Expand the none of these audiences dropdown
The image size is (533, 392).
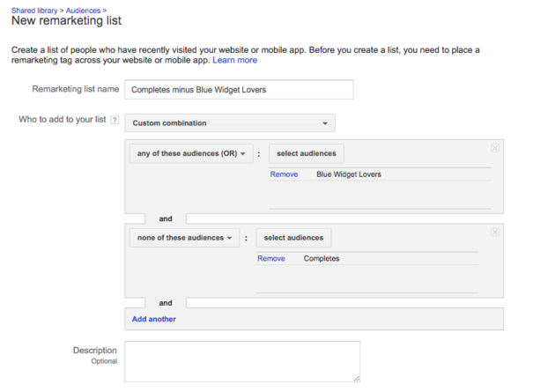click(185, 238)
